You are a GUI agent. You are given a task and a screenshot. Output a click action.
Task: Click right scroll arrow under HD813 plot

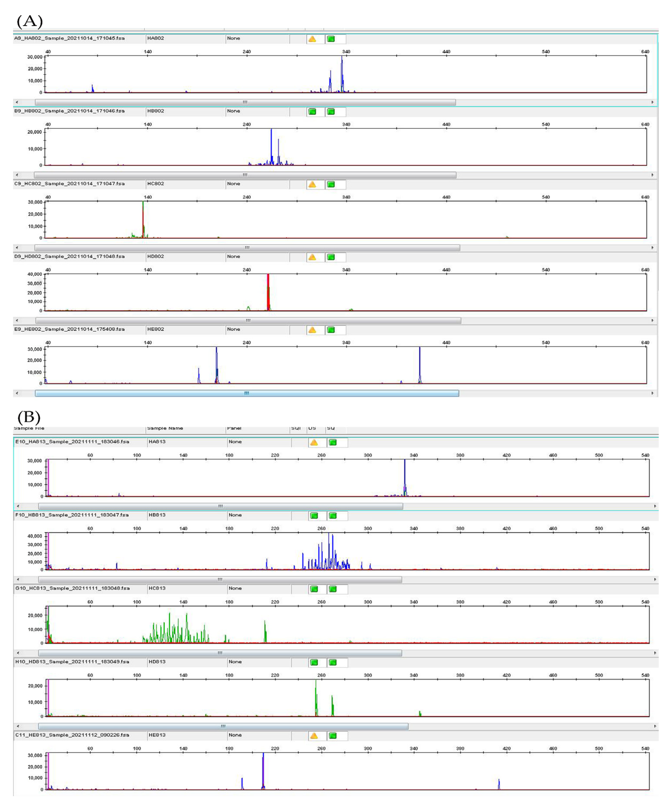click(x=655, y=726)
